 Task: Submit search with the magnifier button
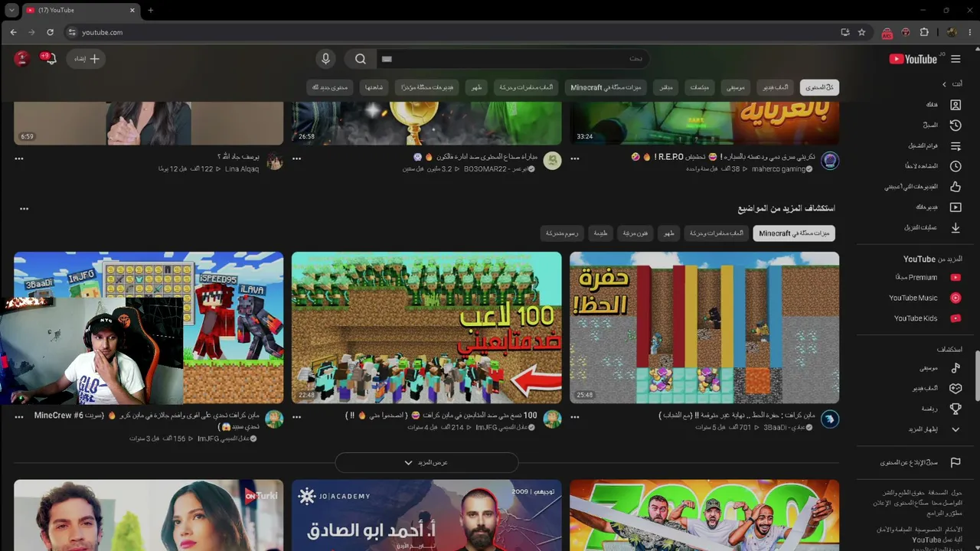pyautogui.click(x=361, y=59)
